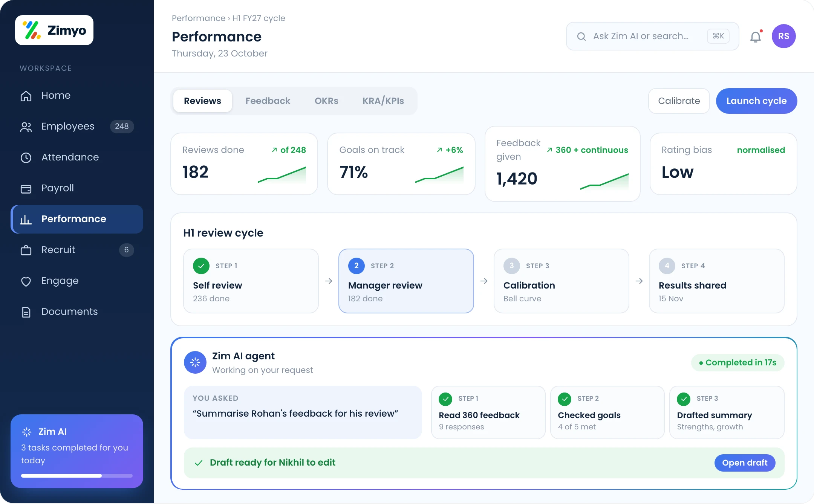Click the Recruit briefcase icon
The image size is (814, 504).
tap(26, 250)
